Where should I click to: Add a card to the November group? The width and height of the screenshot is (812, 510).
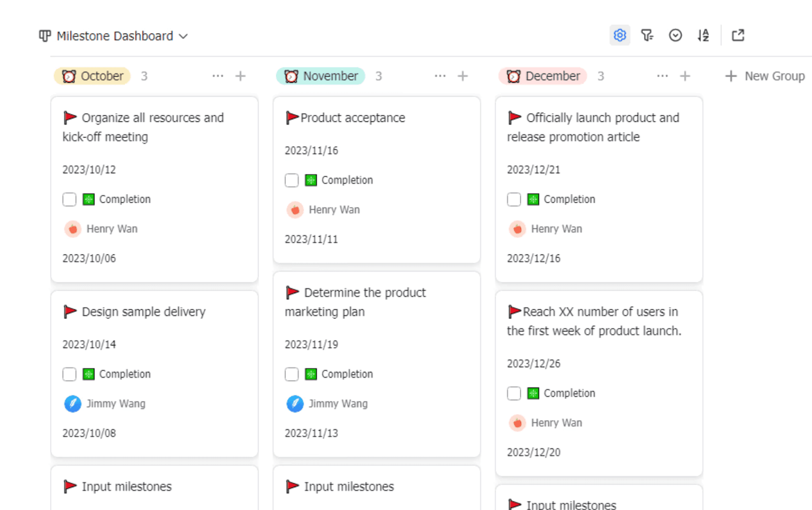point(463,76)
